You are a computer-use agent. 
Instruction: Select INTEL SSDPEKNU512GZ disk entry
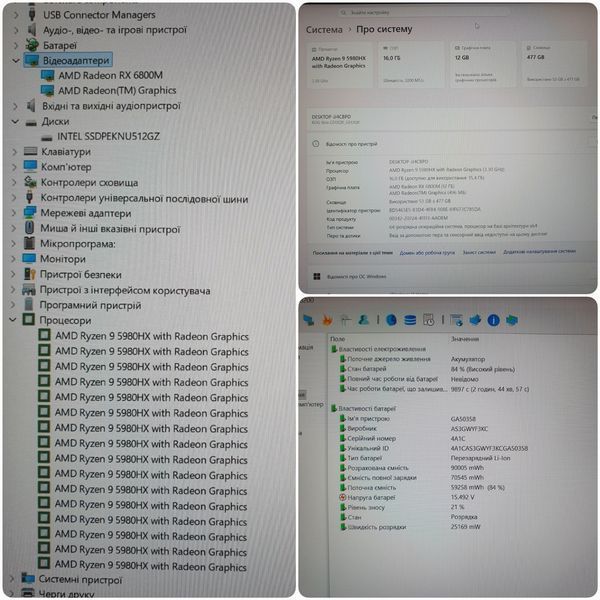coord(108,136)
